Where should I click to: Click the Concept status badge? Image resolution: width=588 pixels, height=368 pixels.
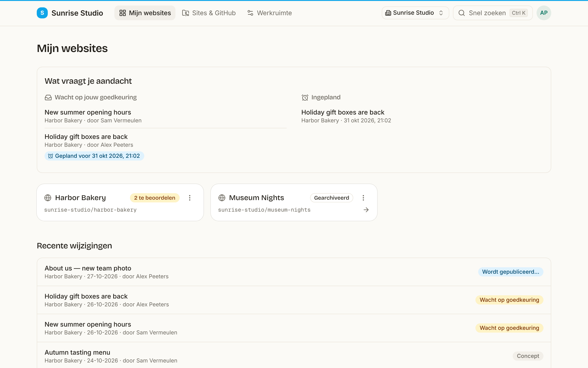tap(528, 356)
